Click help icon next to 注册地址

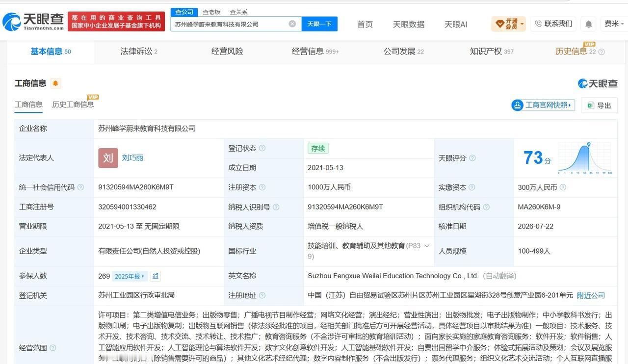coord(262,295)
